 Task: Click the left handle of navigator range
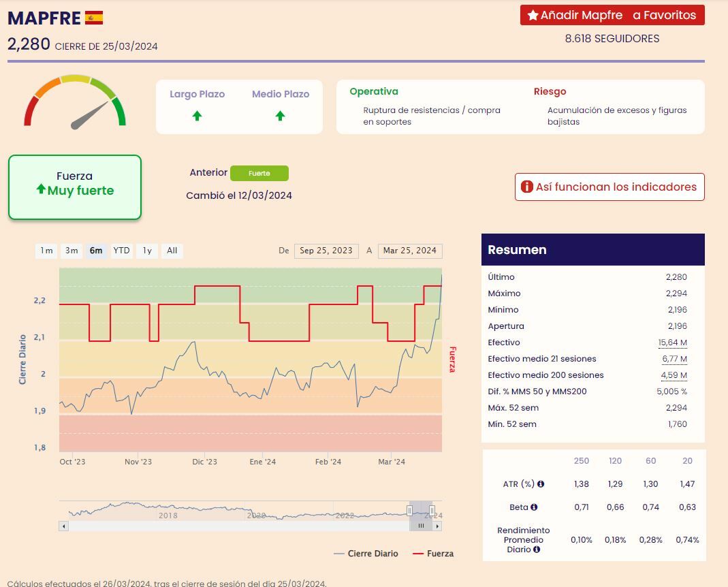(409, 510)
